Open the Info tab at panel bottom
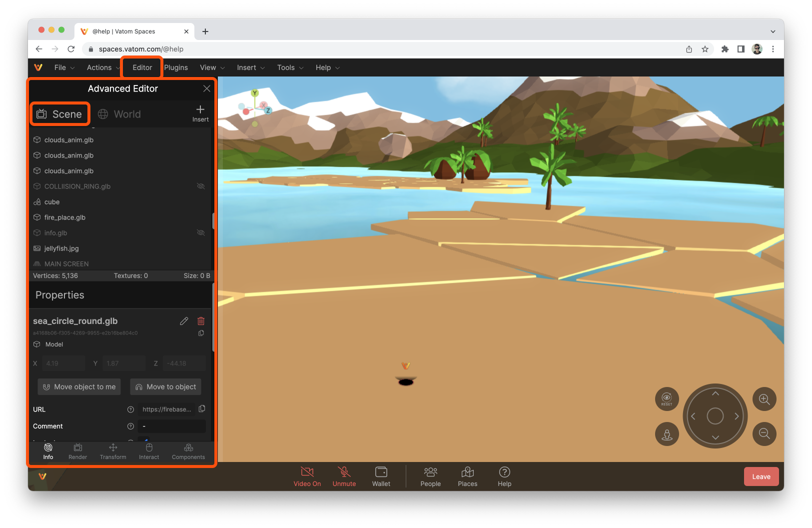The width and height of the screenshot is (812, 528). (x=48, y=451)
